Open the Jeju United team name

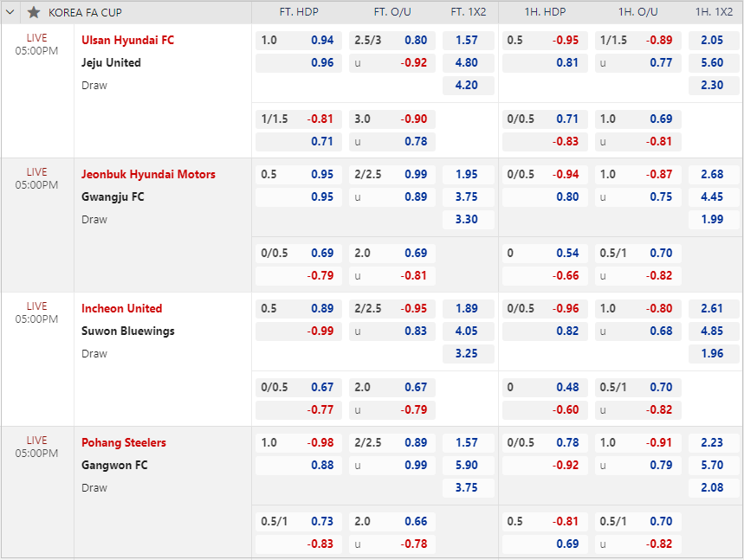coord(111,62)
